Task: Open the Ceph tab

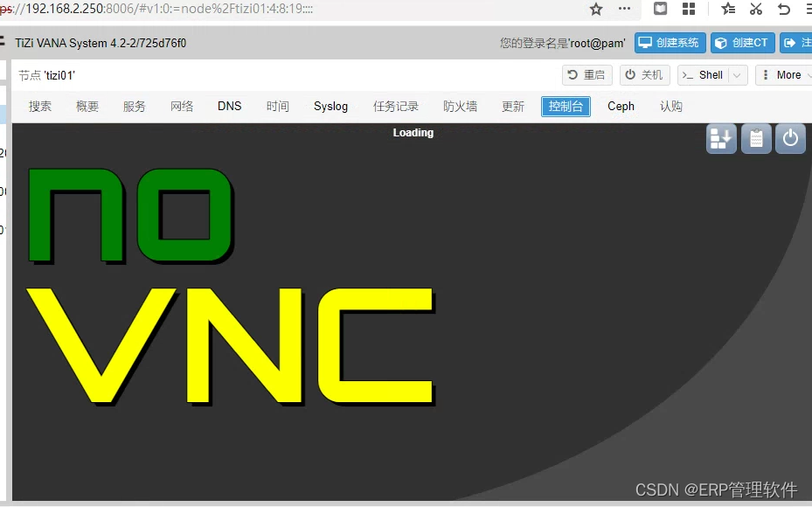Action: (620, 106)
